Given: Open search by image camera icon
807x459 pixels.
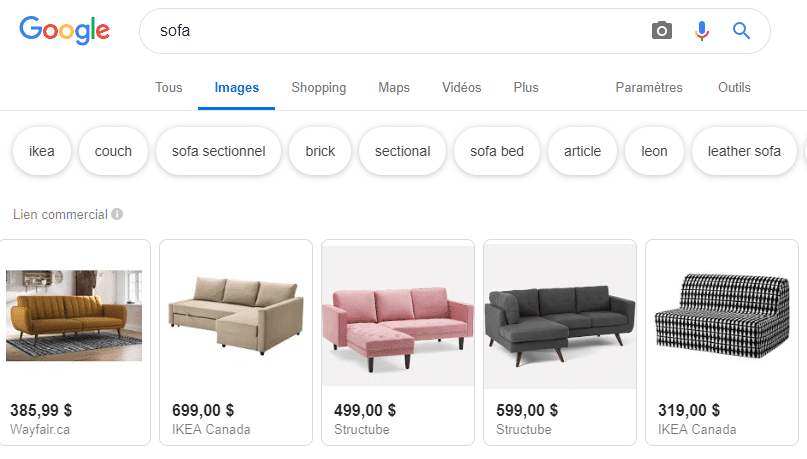Looking at the screenshot, I should click(x=662, y=31).
